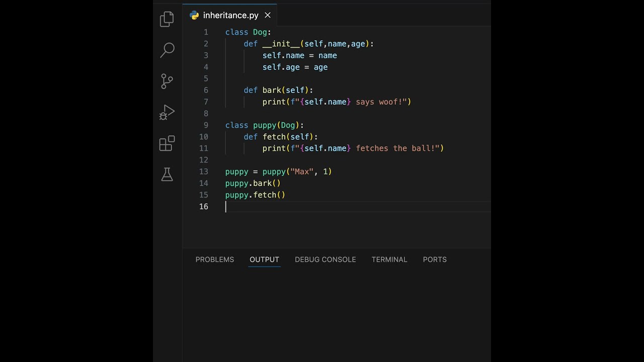Switch to the PORTS panel tab
Image resolution: width=644 pixels, height=362 pixels.
435,259
